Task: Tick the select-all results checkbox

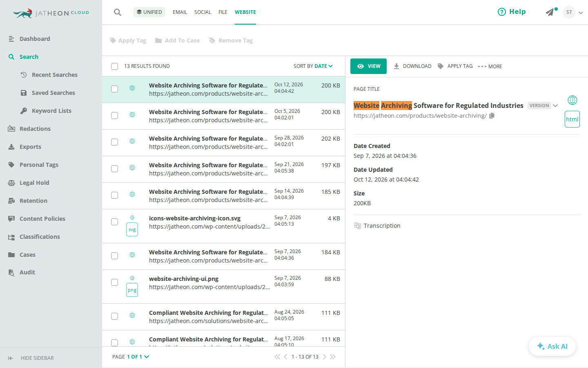Action: coord(115,66)
